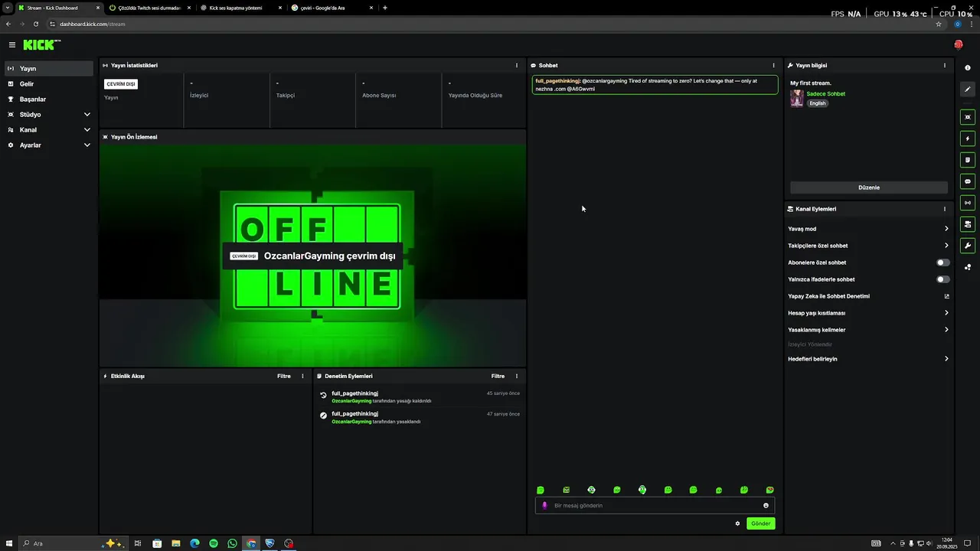980x551 pixels.
Task: Click the three-dots cluster icon at the toolbar bottom
Action: coord(968,267)
